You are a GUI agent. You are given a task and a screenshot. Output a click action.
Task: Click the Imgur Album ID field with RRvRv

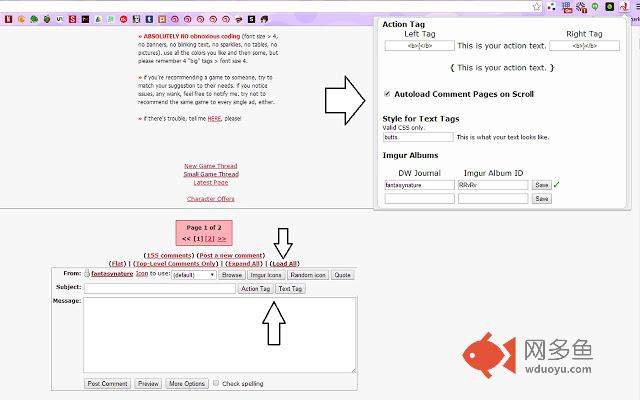(x=493, y=185)
